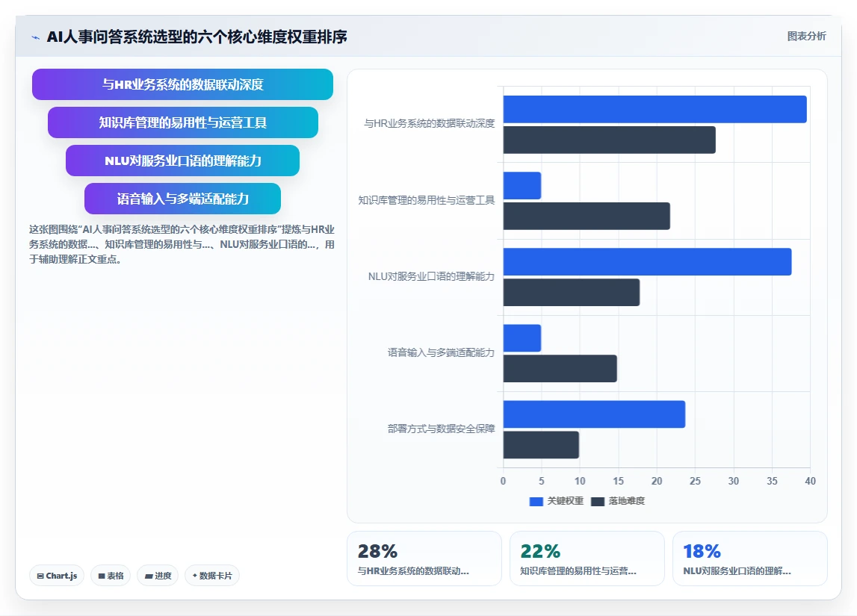Click the blue bar for 与HR业务系统的数据联动深度
Image resolution: width=857 pixels, height=616 pixels.
point(655,109)
